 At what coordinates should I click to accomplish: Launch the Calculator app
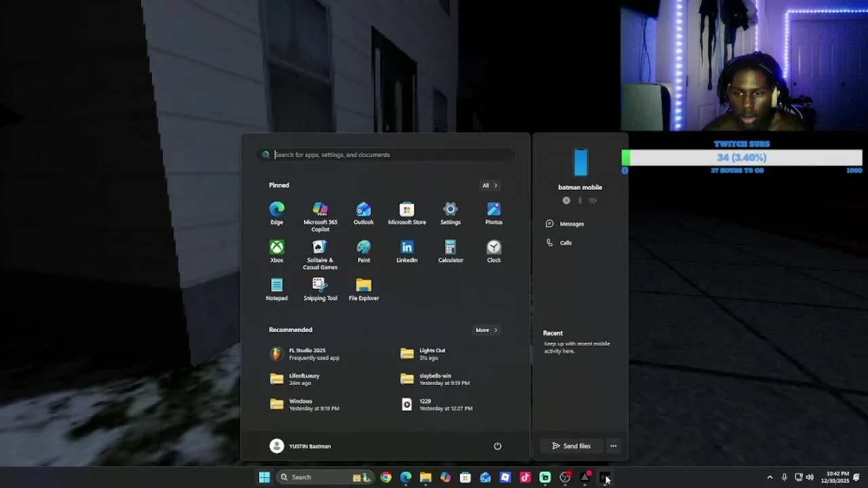click(450, 251)
